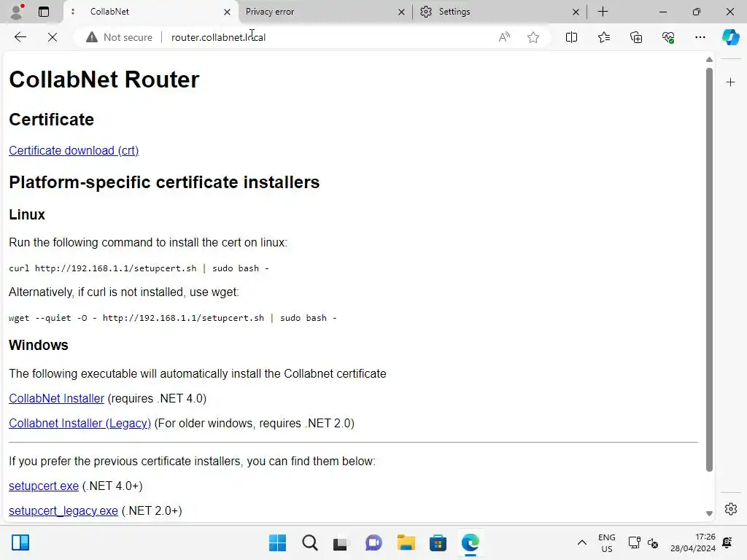Screen dimensions: 747x560
Task: Open muted volume tray icon
Action: (653, 542)
